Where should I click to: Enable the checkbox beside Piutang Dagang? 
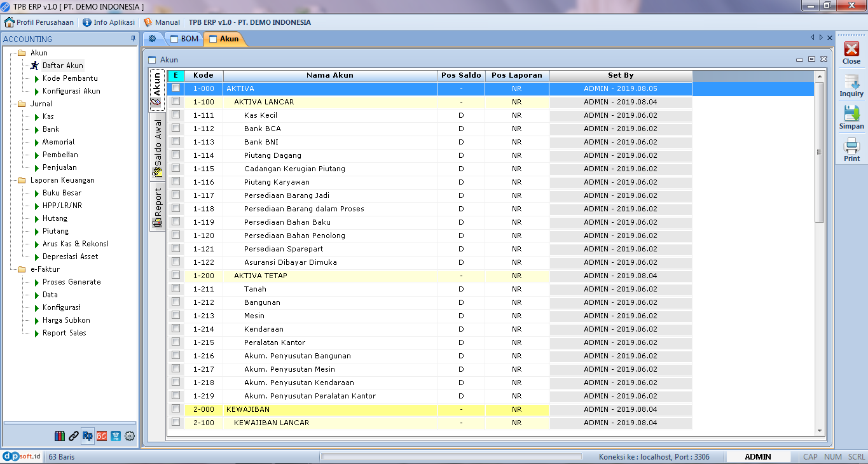176,155
